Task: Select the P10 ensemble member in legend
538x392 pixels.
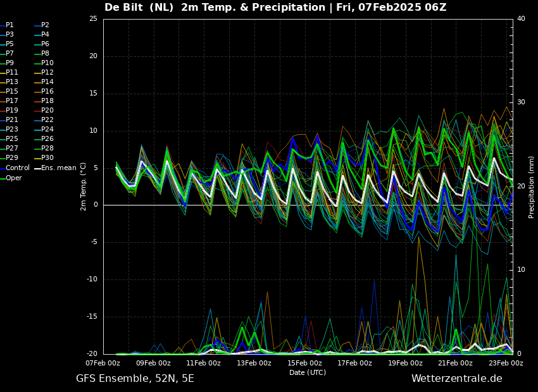Action: 47,63
